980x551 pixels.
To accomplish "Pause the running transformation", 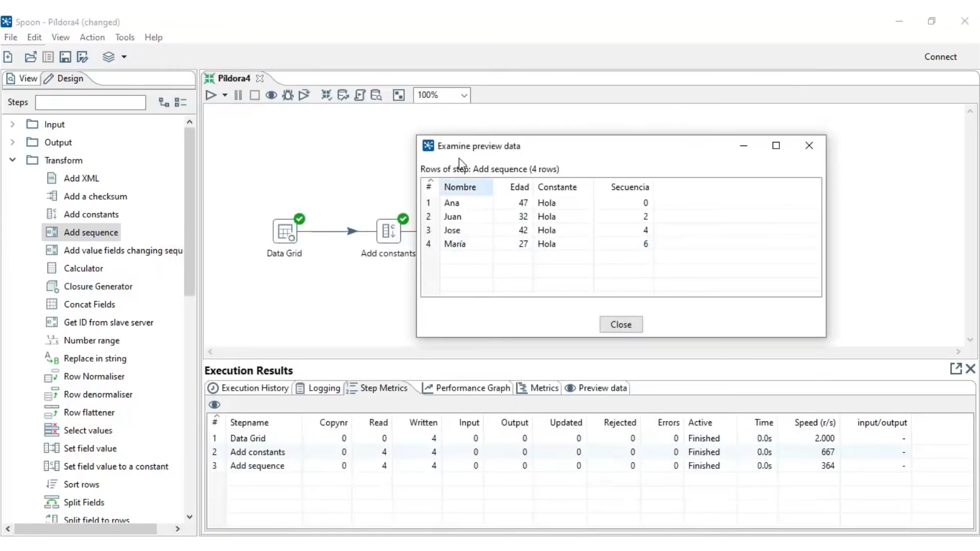I will coord(238,95).
